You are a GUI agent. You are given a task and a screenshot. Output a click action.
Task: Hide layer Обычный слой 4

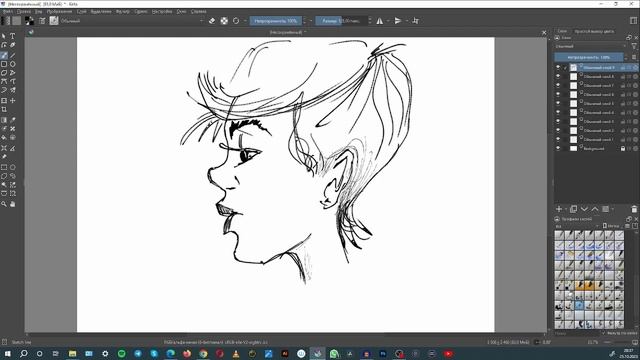[x=558, y=112]
